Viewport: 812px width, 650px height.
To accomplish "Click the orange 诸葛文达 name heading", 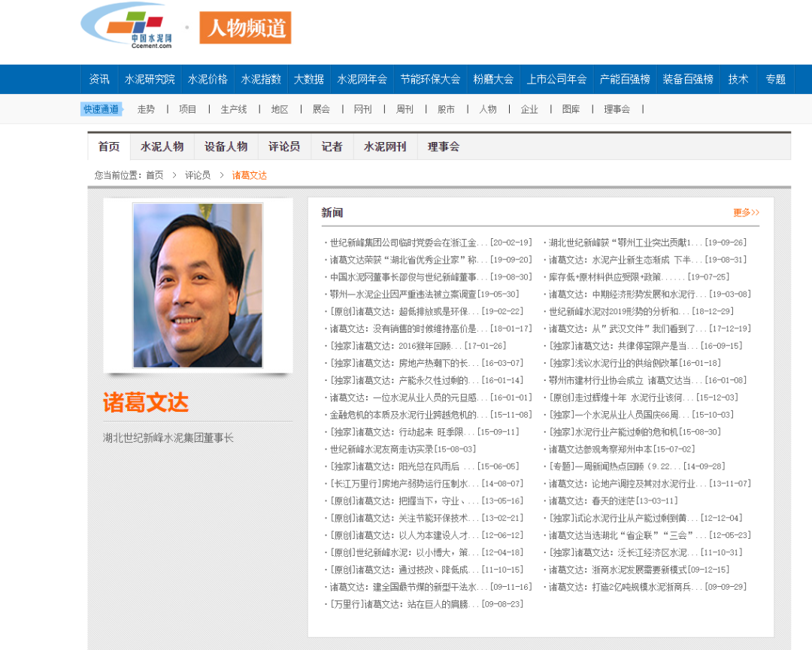I will point(146,402).
